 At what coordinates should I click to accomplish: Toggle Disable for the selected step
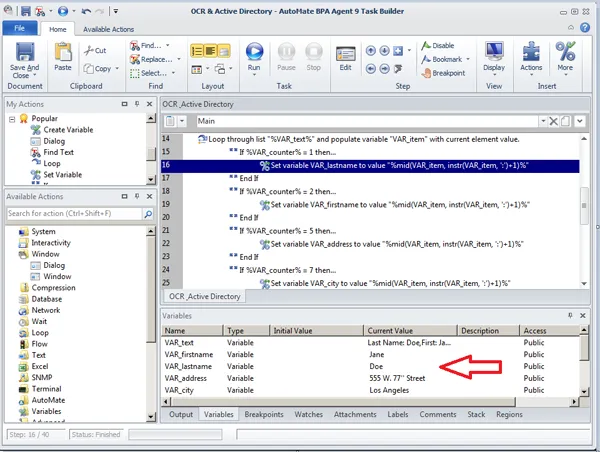(x=440, y=45)
